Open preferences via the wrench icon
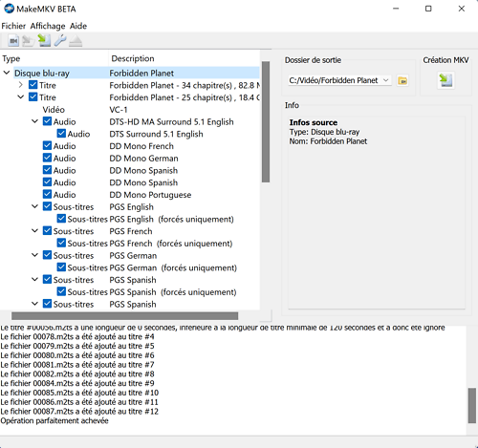The width and height of the screenshot is (478, 448). coord(60,40)
